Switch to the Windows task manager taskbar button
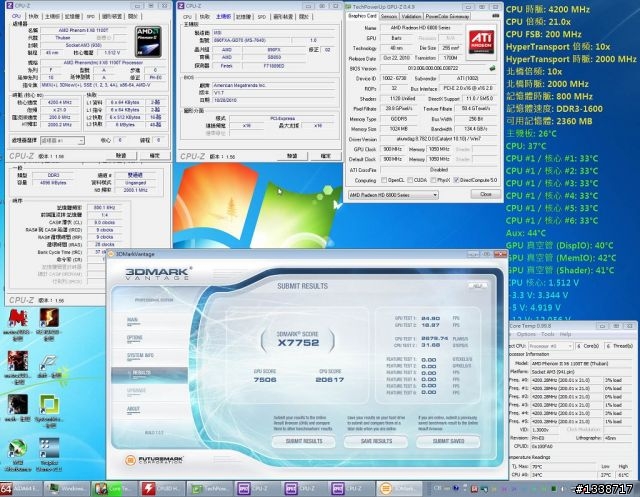Screen dimensions: 640x497 pyautogui.click(x=67, y=488)
